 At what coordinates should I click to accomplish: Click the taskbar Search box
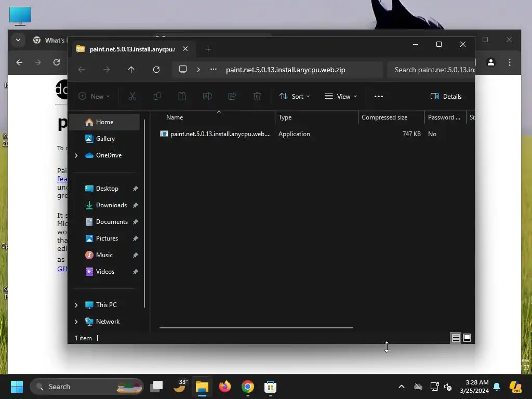(87, 387)
